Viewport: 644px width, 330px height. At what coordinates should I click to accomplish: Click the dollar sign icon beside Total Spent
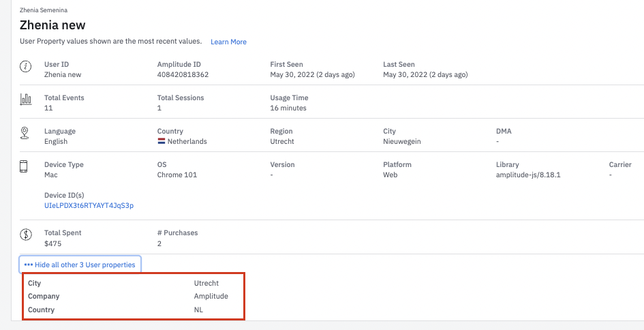point(26,235)
